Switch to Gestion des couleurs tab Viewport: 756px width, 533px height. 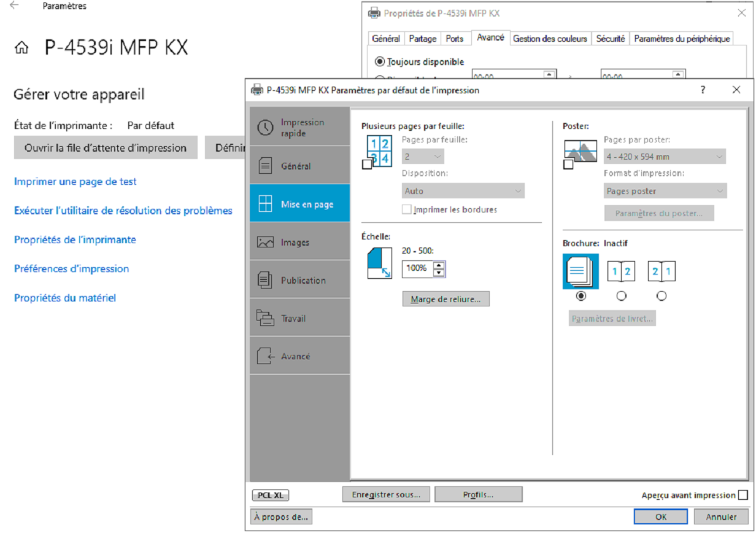click(550, 39)
